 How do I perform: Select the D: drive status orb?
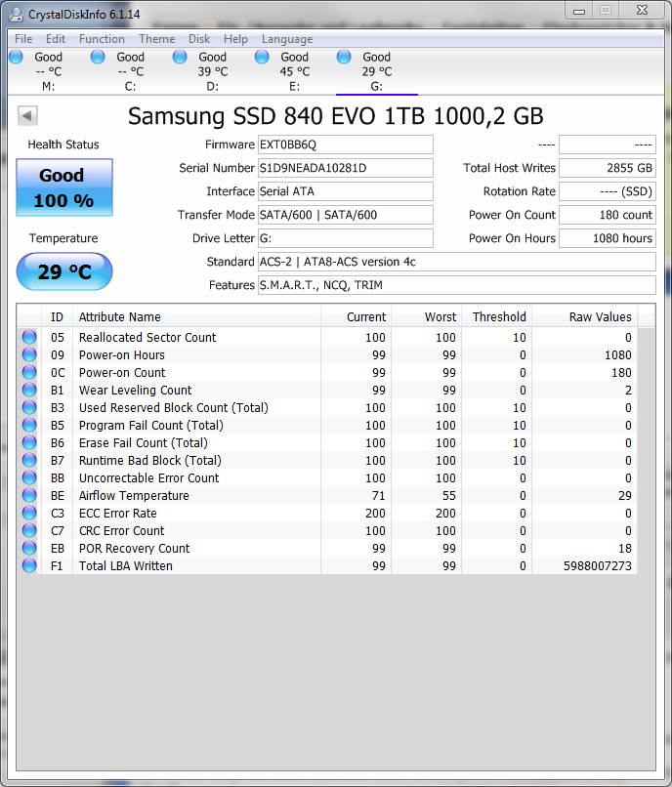click(x=180, y=57)
